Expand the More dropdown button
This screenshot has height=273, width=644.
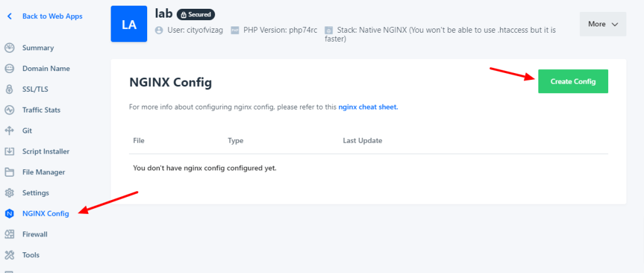click(602, 25)
